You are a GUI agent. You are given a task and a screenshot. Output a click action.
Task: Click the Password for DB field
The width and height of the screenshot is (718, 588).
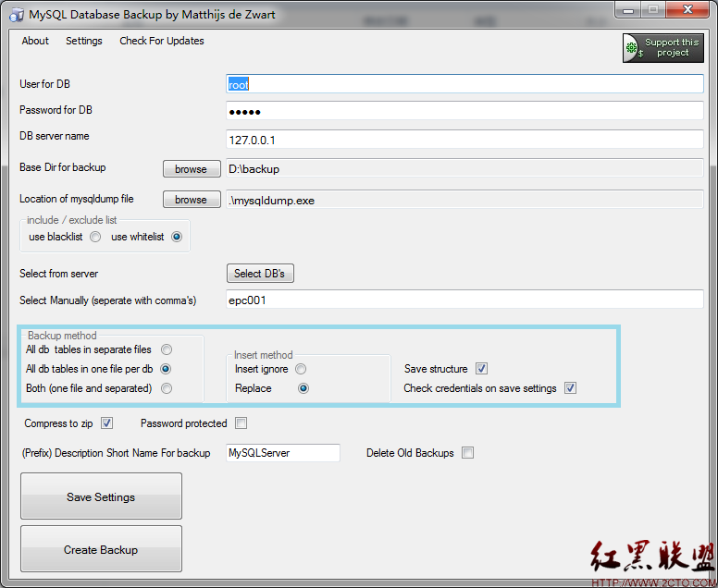pos(464,111)
